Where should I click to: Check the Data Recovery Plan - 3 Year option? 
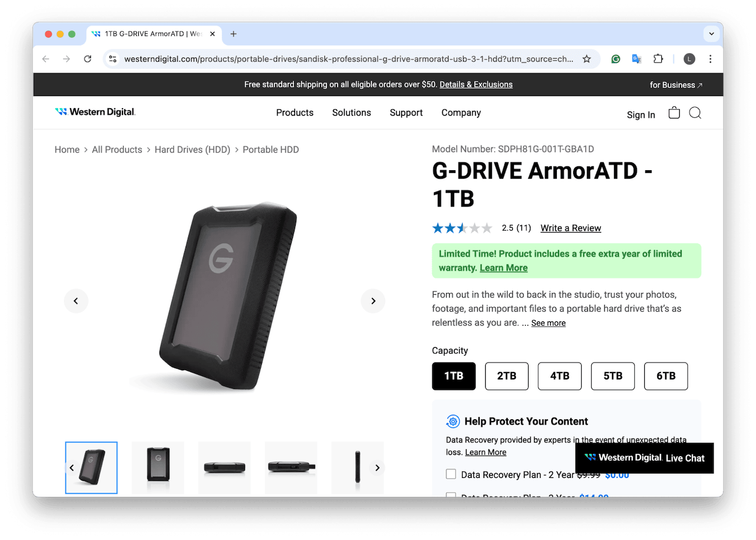pyautogui.click(x=451, y=496)
